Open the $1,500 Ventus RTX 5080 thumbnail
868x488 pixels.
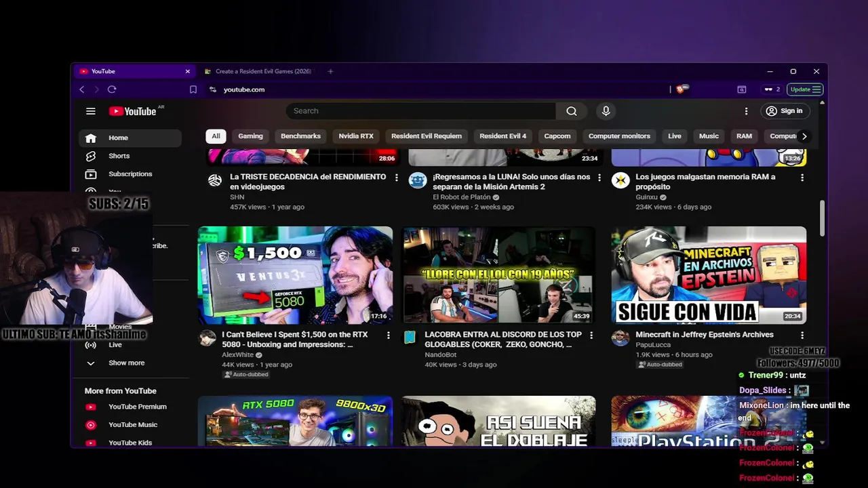tap(295, 275)
